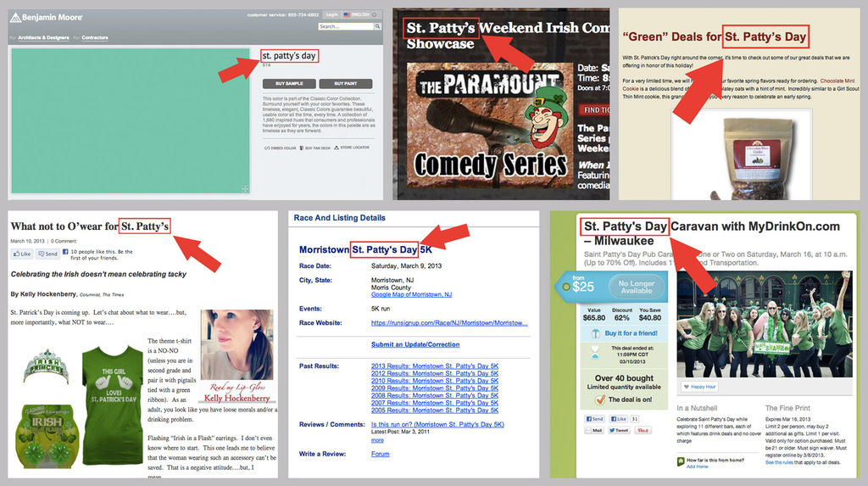
Task: Click the Facebook Like button under the deal
Action: pos(618,419)
